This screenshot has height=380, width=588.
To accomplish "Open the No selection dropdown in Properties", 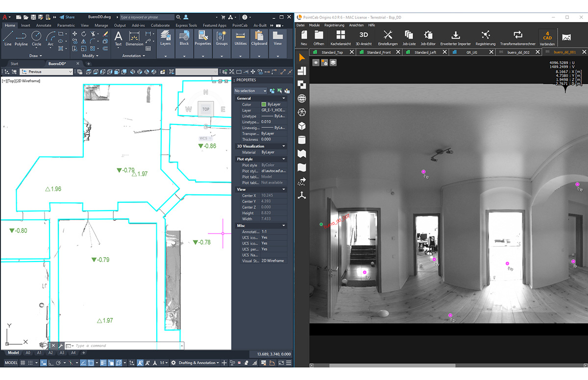I will coord(250,91).
